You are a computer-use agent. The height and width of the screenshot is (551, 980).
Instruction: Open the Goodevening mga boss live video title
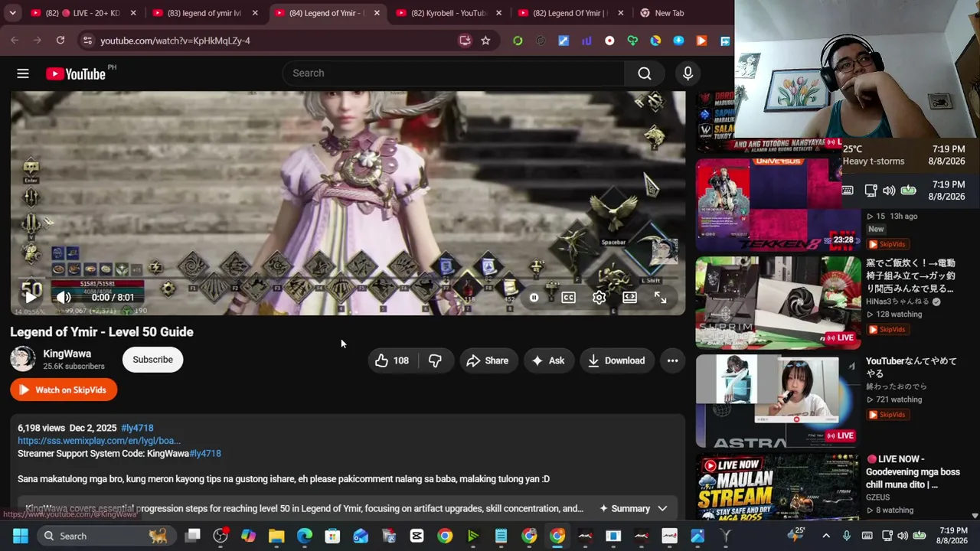click(x=913, y=471)
